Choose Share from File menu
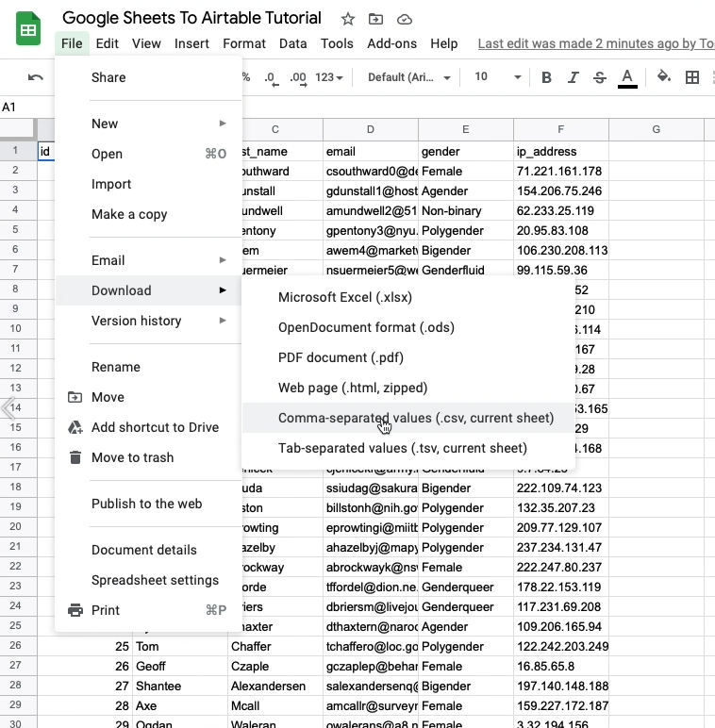 point(149,77)
